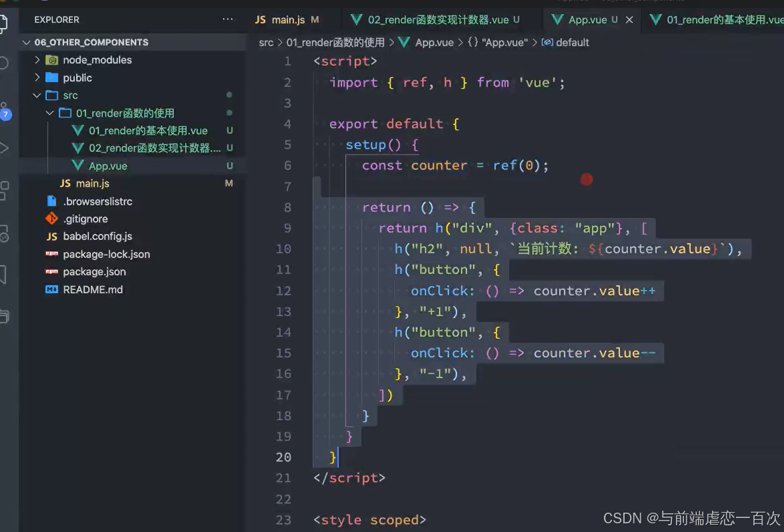Open the Explorer panel more actions menu
The image size is (784, 532).
[227, 19]
